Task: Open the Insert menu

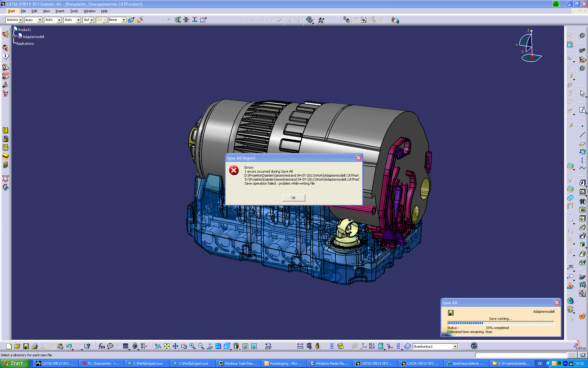Action: coord(60,11)
